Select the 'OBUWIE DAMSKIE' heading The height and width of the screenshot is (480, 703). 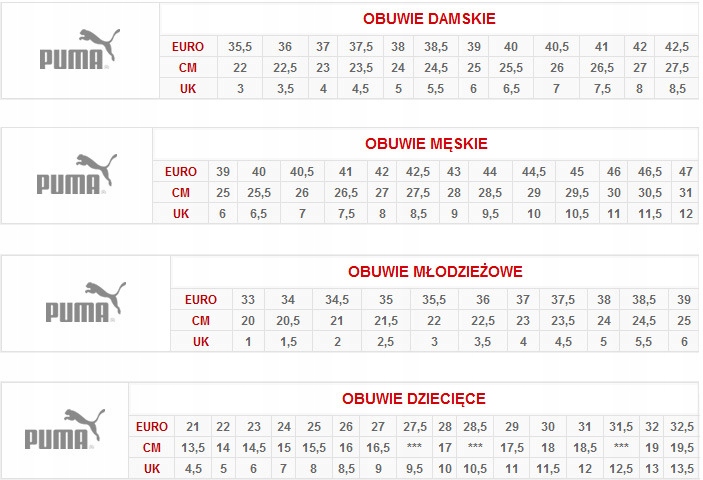click(429, 19)
